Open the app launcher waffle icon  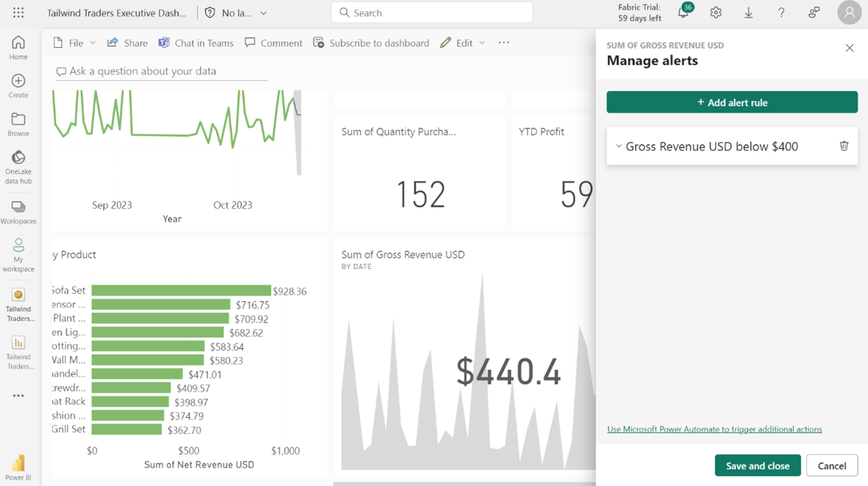[x=18, y=13]
